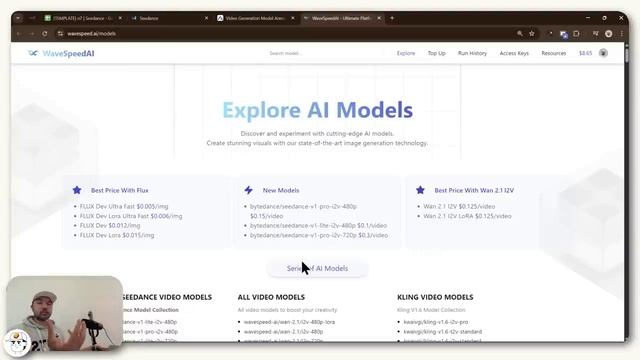640x360 pixels.
Task: Click the site info icon beside URL
Action: point(60,33)
